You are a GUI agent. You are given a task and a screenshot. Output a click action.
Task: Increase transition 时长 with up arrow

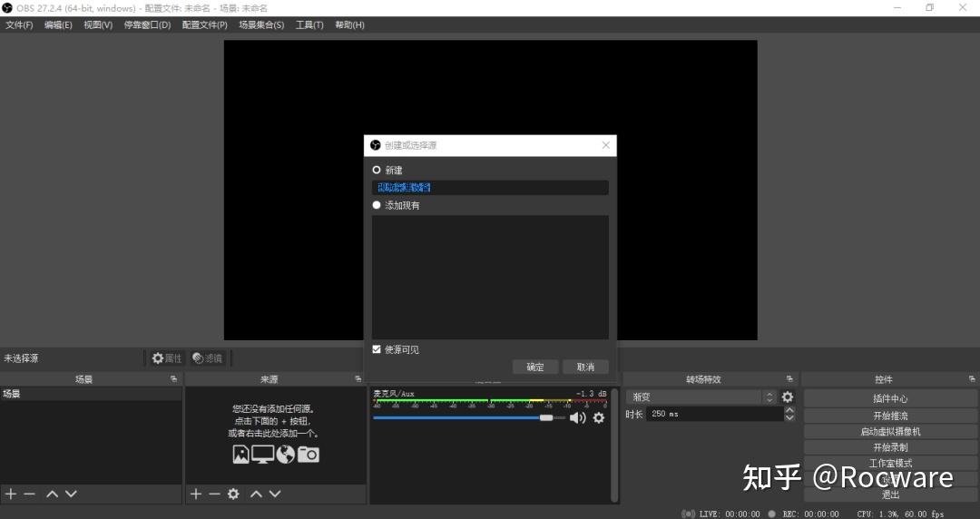click(x=789, y=410)
